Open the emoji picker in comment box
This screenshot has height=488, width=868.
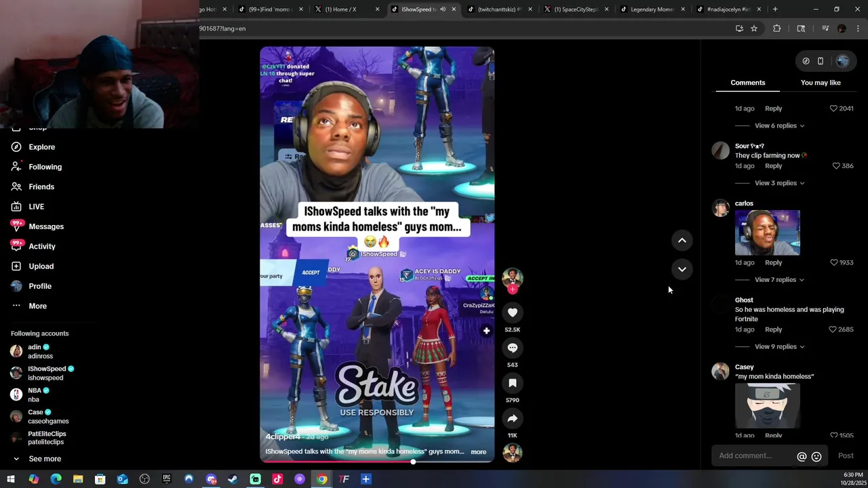(816, 457)
